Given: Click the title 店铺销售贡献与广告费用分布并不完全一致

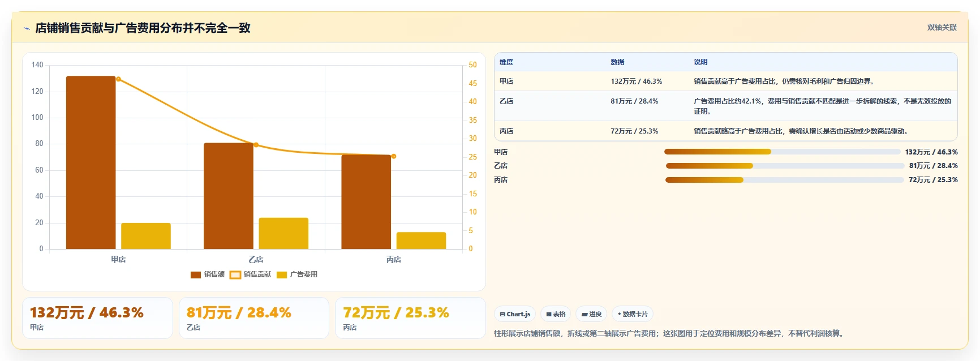Looking at the screenshot, I should [x=143, y=28].
